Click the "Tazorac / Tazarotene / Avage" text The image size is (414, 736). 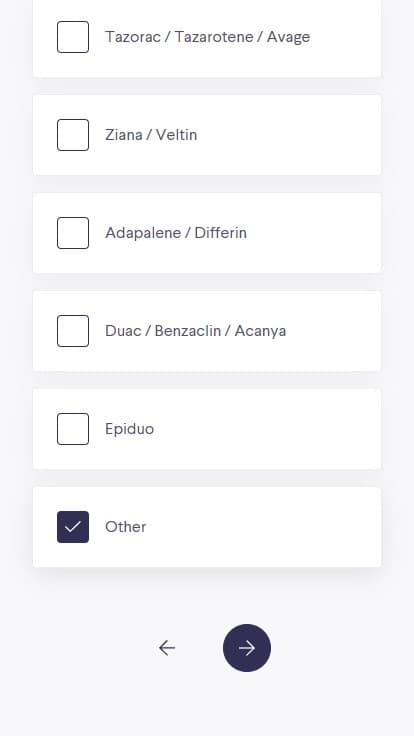point(207,37)
